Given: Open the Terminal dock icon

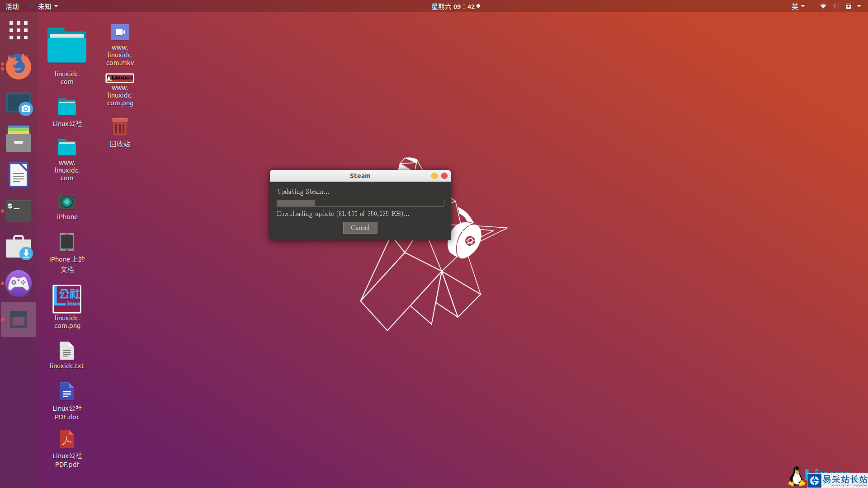Looking at the screenshot, I should tap(19, 211).
